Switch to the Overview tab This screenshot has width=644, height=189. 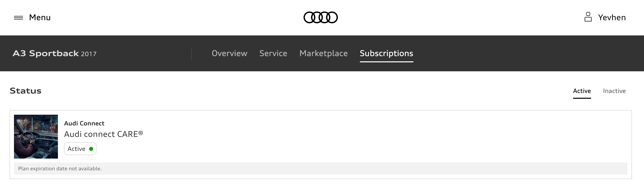pyautogui.click(x=229, y=53)
